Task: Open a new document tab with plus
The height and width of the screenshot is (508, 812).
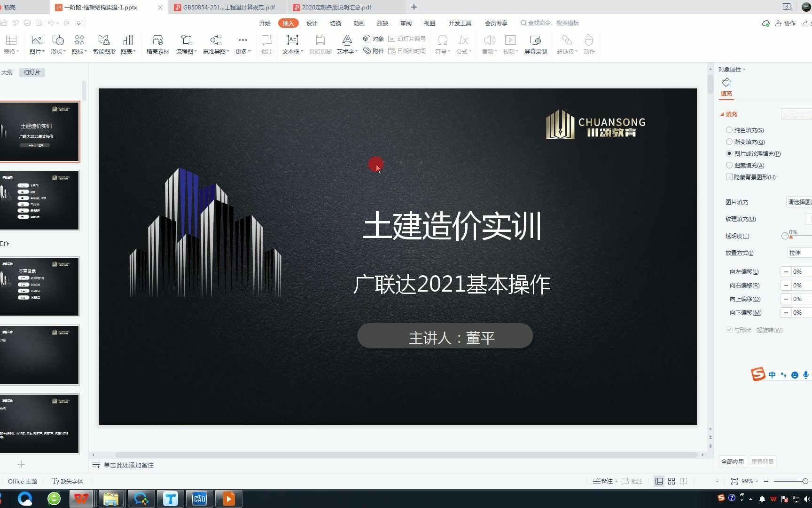Action: pos(414,7)
